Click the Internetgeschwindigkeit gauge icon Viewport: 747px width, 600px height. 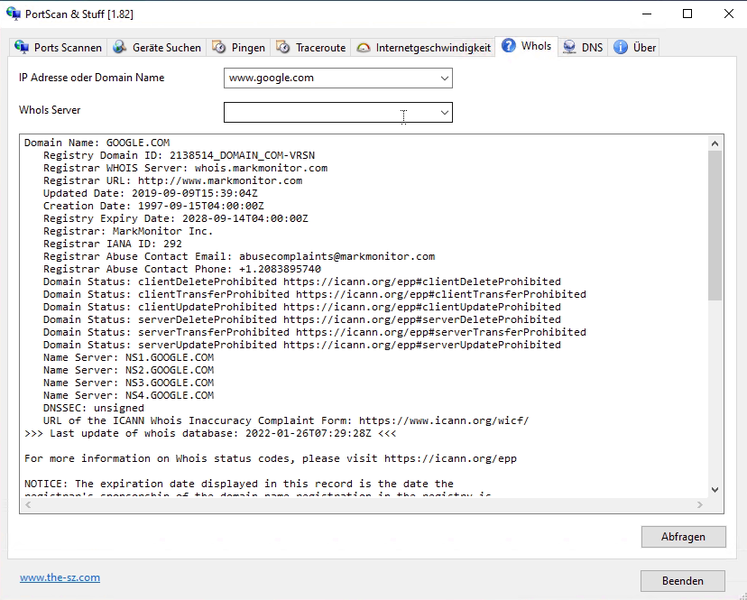pos(363,47)
